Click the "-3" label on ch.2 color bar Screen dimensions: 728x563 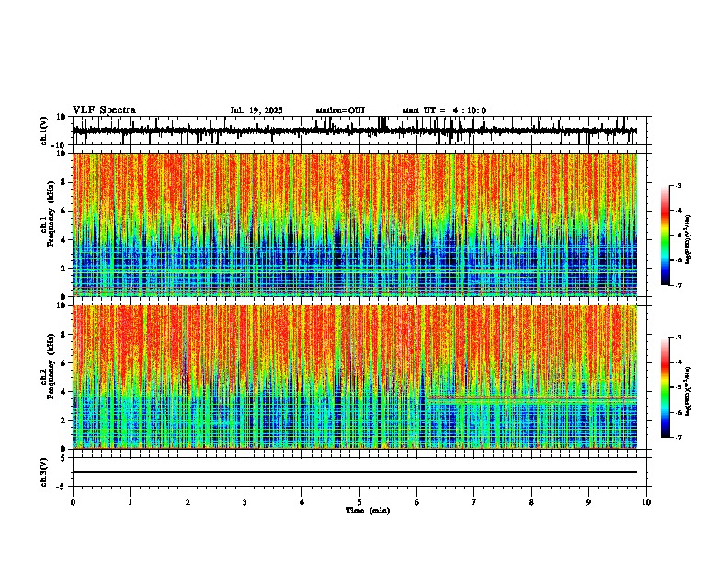677,338
